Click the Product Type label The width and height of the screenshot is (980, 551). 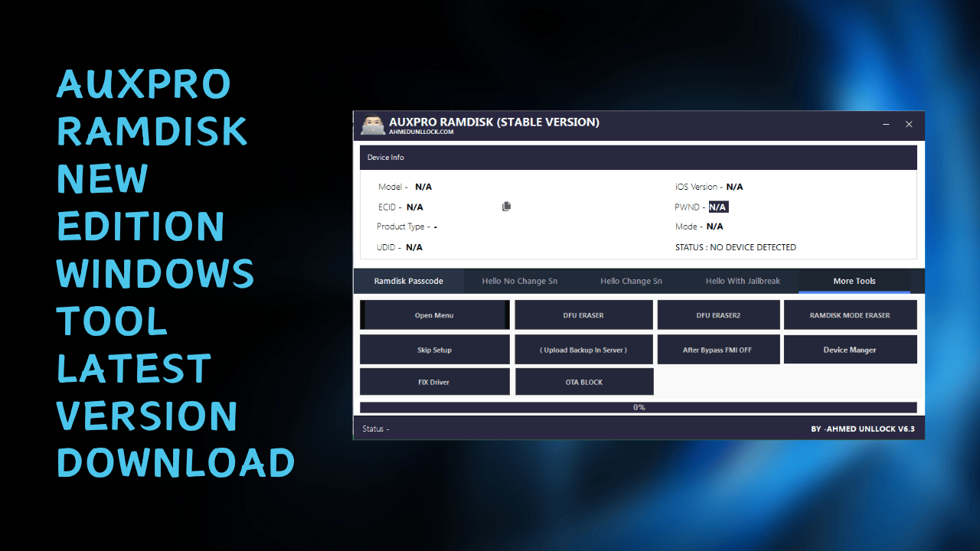pos(403,227)
